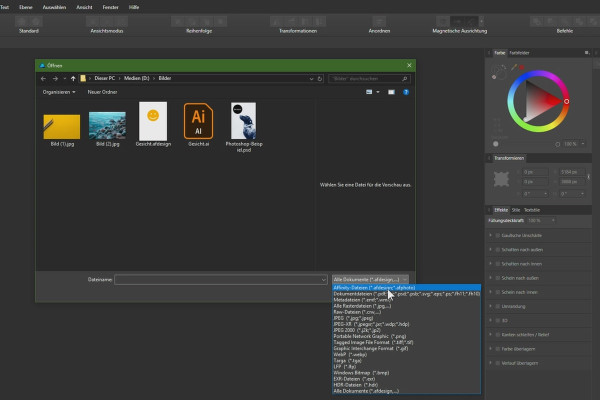The width and height of the screenshot is (600, 400).
Task: Open the Ansicht menu
Action: (84, 7)
